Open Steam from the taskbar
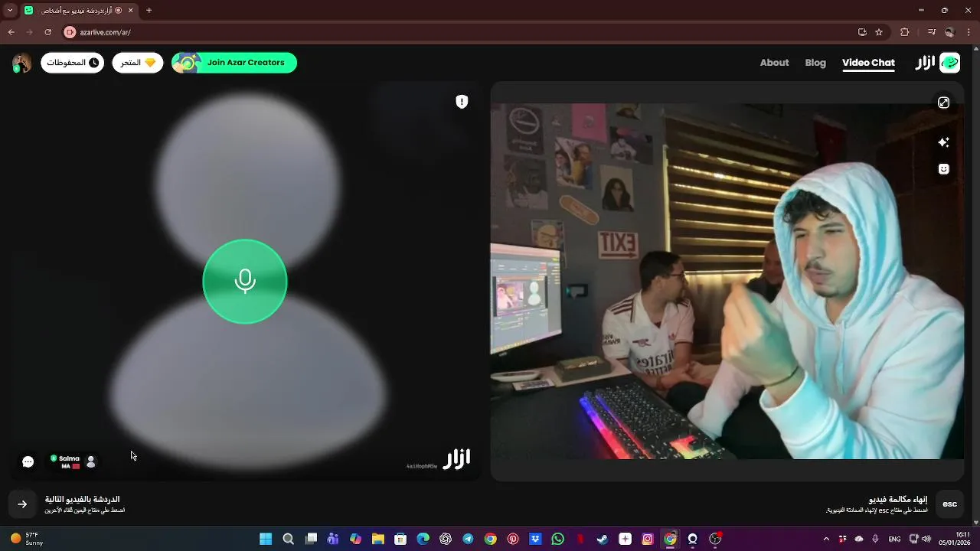 point(603,539)
